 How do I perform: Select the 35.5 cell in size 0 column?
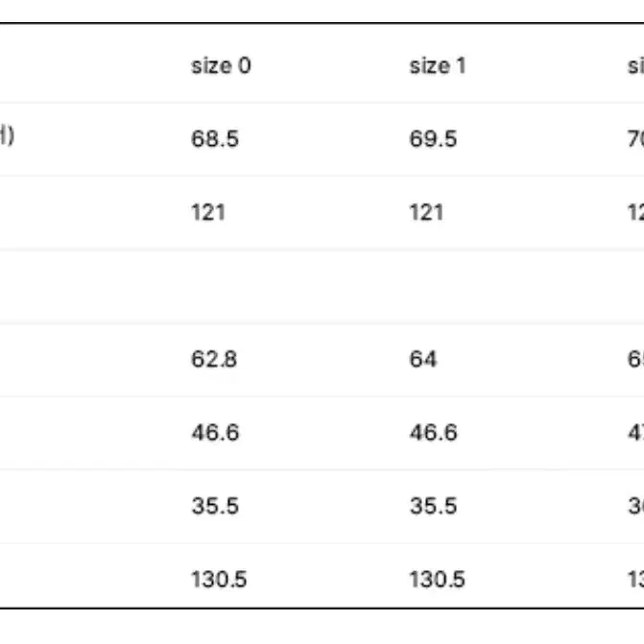tap(215, 506)
